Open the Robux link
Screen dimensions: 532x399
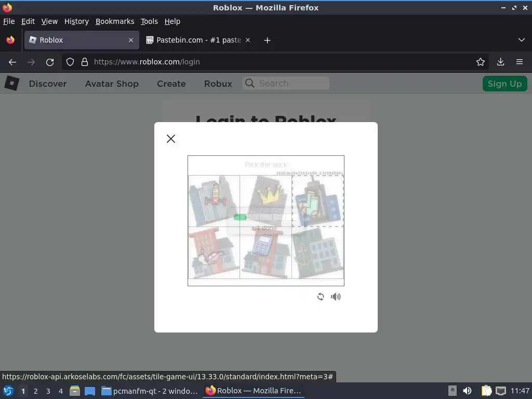pos(218,84)
